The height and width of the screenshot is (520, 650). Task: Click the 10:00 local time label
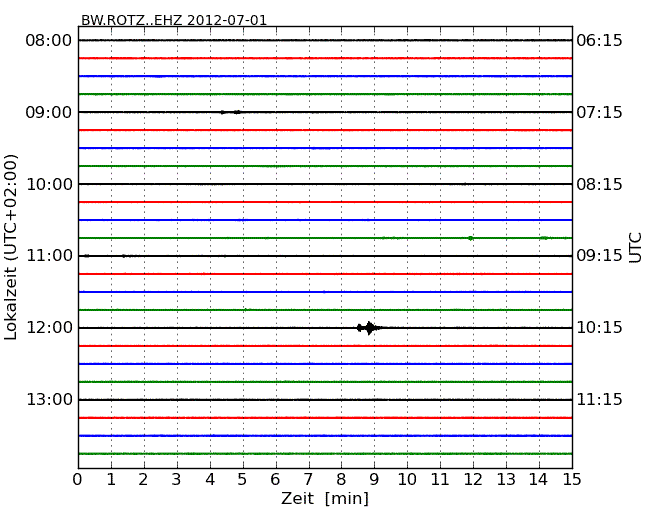[x=49, y=184]
